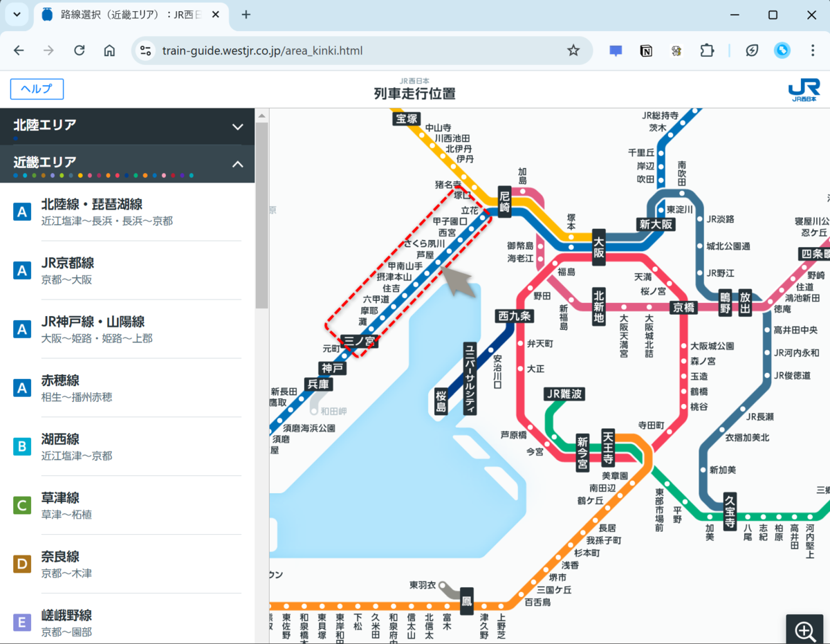The width and height of the screenshot is (830, 644).
Task: Open site information icon in address bar
Action: pos(145,50)
